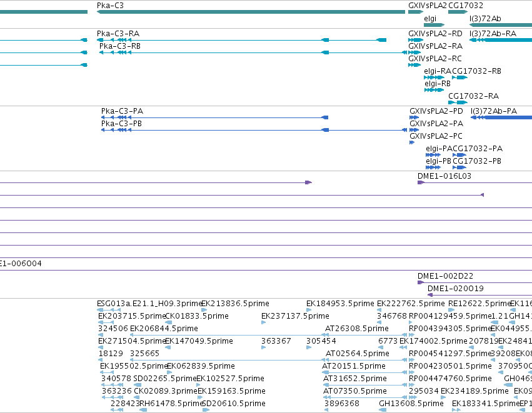
Task: Select EST CK02089.3prime
Action: (x=137, y=398)
